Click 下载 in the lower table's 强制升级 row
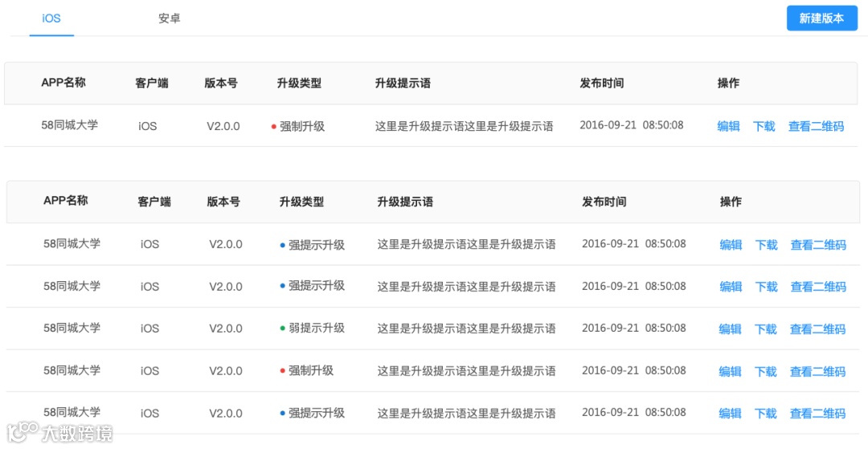Viewport: 868px width, 449px height. point(766,371)
